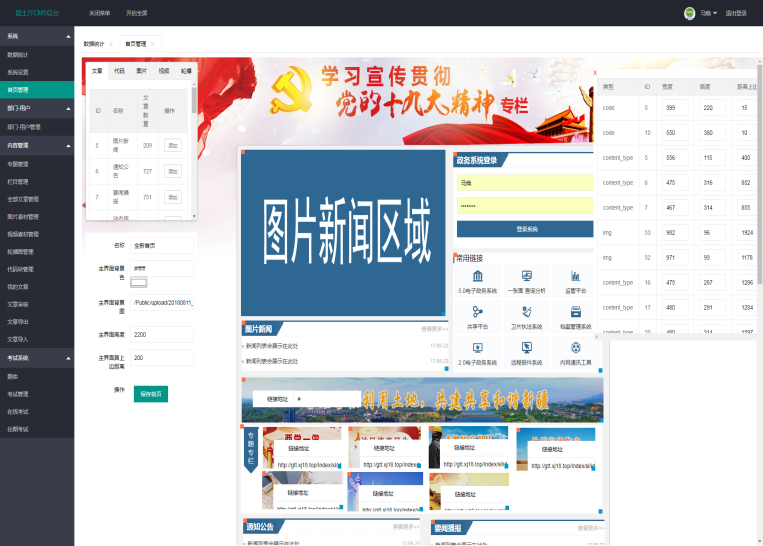Select the 文章 tab in the component panel
The width and height of the screenshot is (763, 546).
(97, 71)
